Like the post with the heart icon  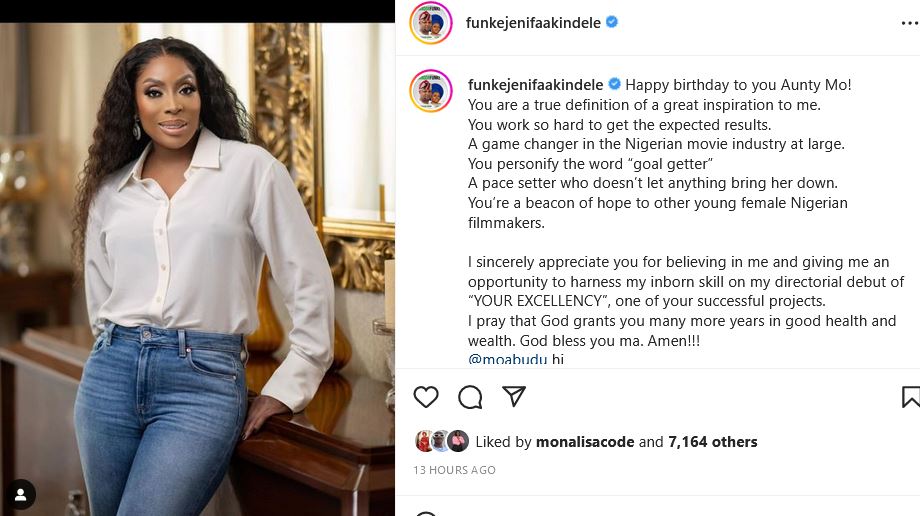(x=426, y=397)
